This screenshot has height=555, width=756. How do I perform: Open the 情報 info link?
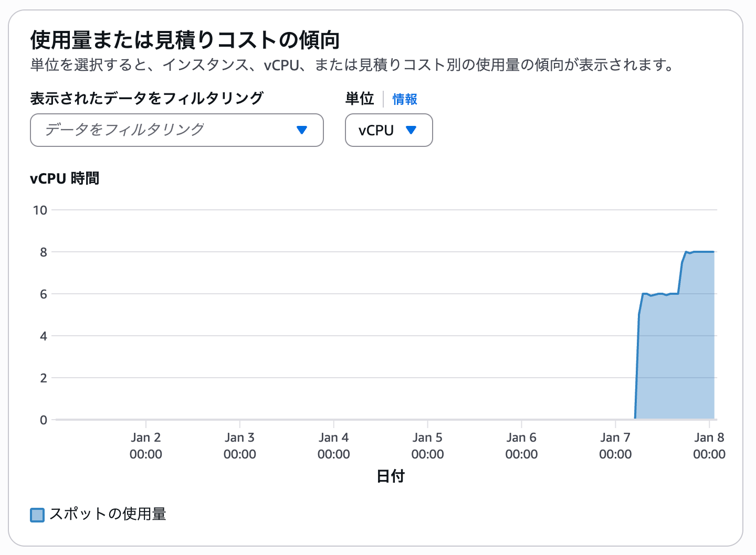coord(403,99)
